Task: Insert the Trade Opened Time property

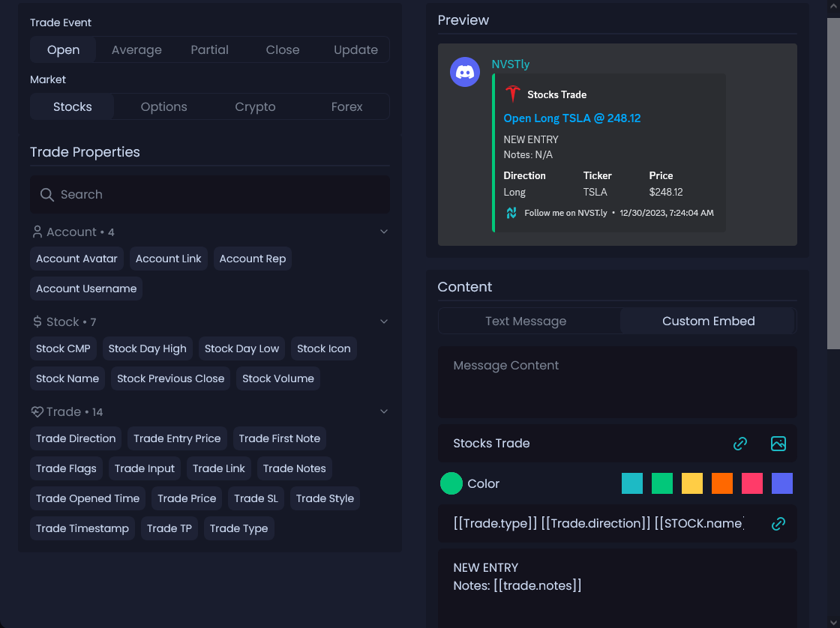Action: (x=88, y=498)
